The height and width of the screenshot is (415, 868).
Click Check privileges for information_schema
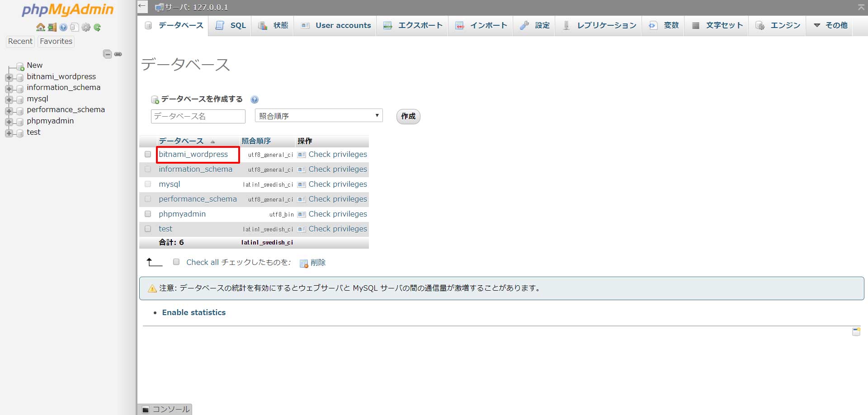click(x=338, y=169)
